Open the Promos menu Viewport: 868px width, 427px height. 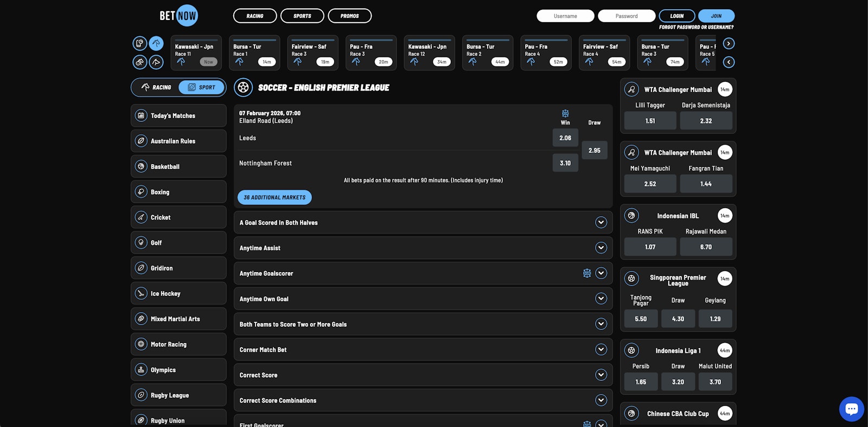tap(349, 16)
